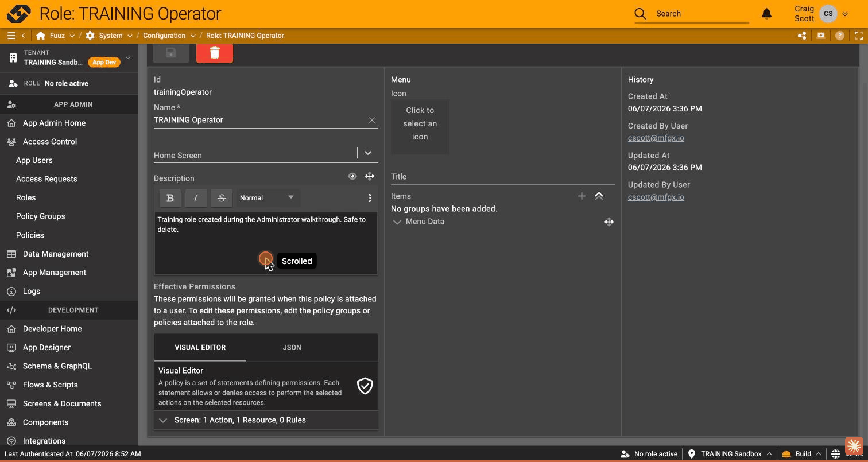Click inside the Description text area
This screenshot has height=462, width=868.
pyautogui.click(x=266, y=243)
